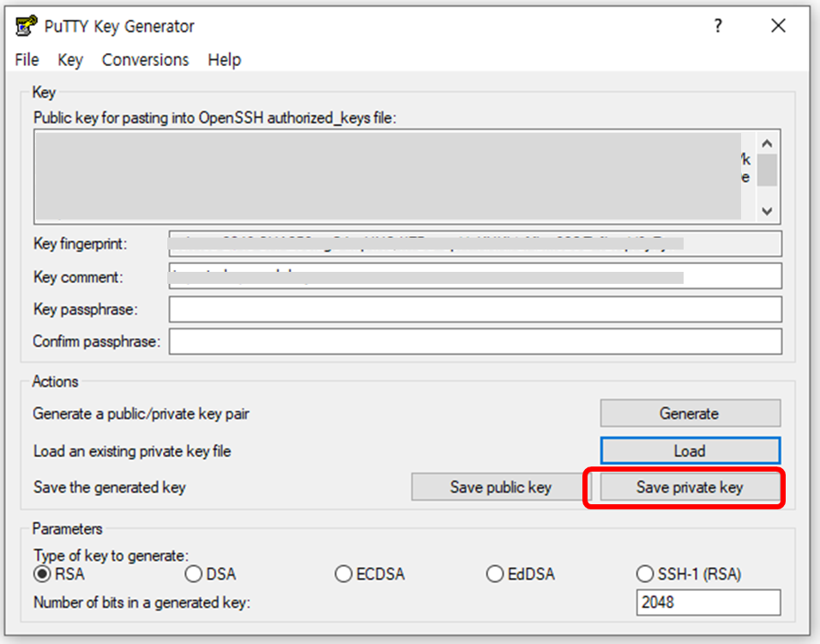Click public key scrollbar up arrow
The height and width of the screenshot is (644, 820).
[x=767, y=143]
